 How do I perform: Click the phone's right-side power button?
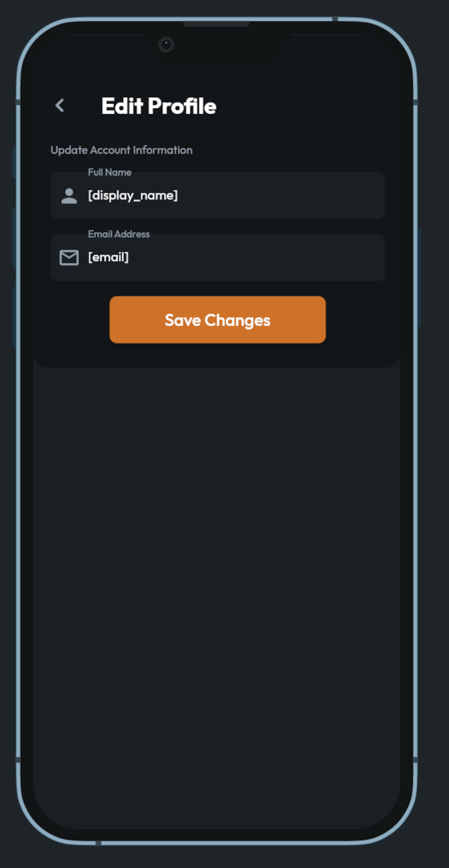point(419,277)
